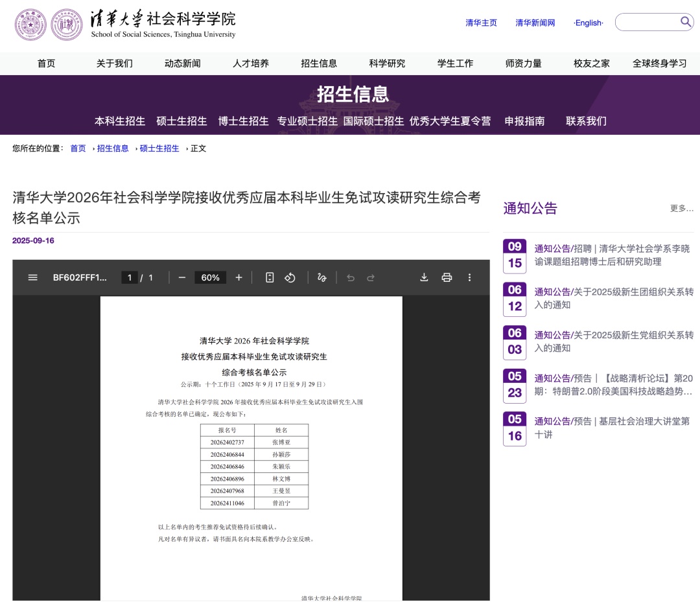Open the 清华主页 link
The width and height of the screenshot is (700, 611).
coord(480,23)
